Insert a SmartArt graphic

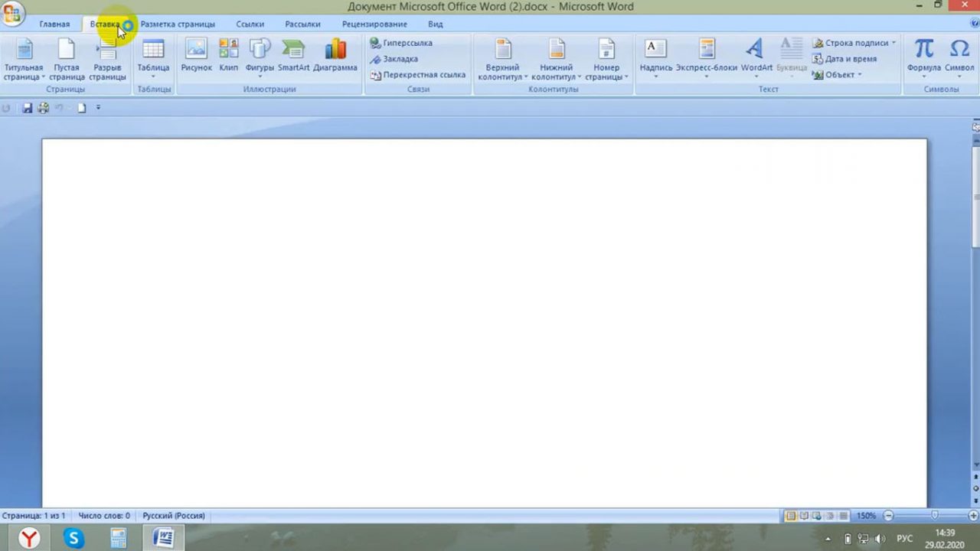point(293,55)
